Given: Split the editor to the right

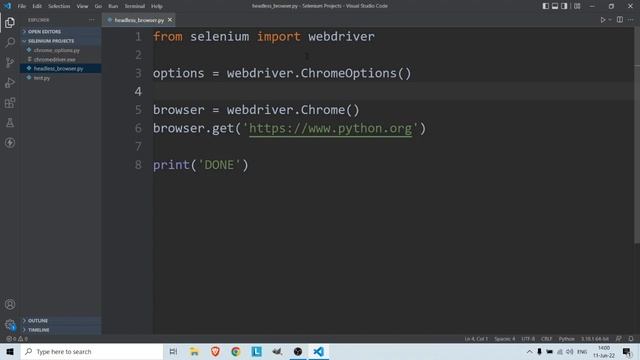Looking at the screenshot, I should pyautogui.click(x=620, y=20).
